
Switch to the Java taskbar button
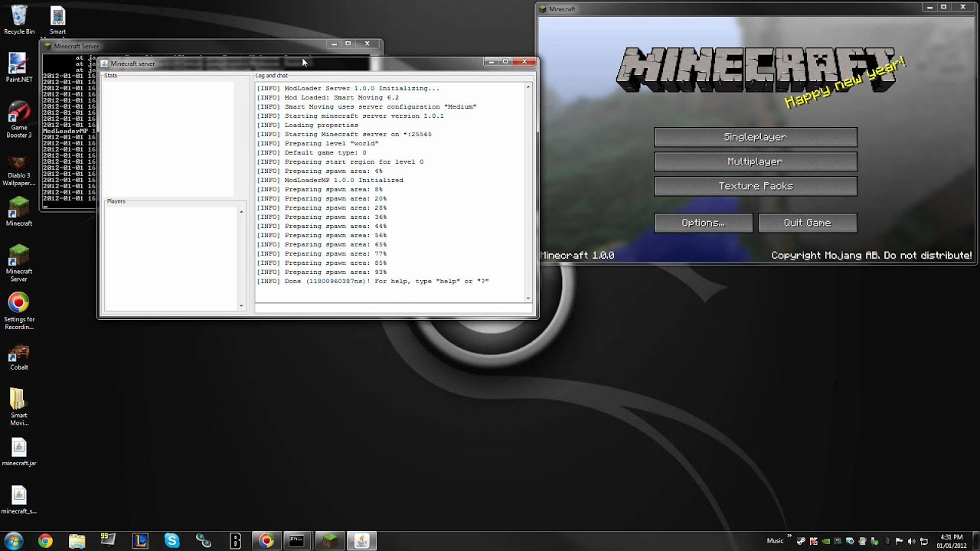pyautogui.click(x=361, y=541)
